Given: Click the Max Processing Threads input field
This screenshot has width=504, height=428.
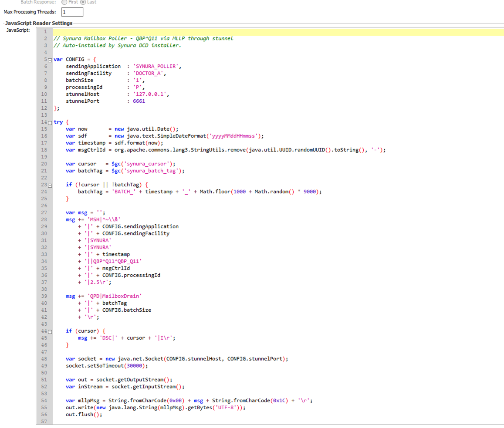Looking at the screenshot, I should coord(72,12).
